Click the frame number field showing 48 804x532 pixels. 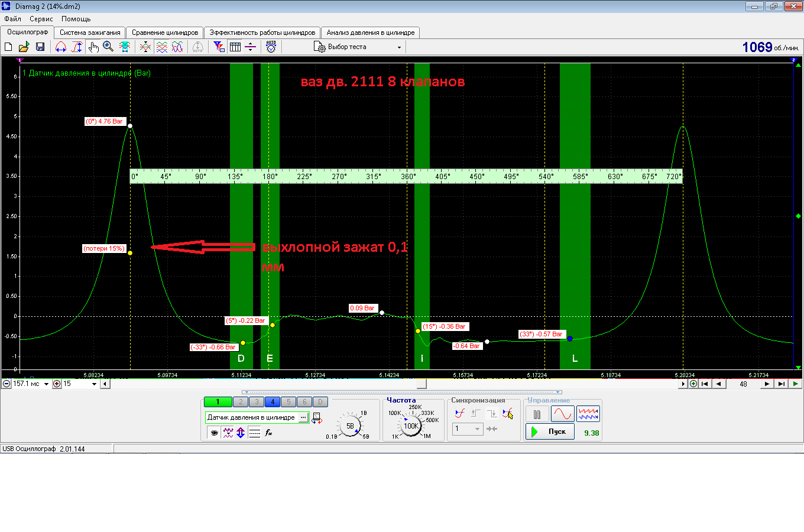tap(743, 384)
